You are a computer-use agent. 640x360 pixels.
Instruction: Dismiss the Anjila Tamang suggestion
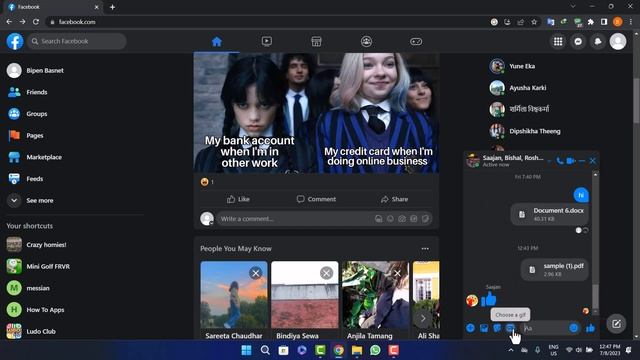397,273
